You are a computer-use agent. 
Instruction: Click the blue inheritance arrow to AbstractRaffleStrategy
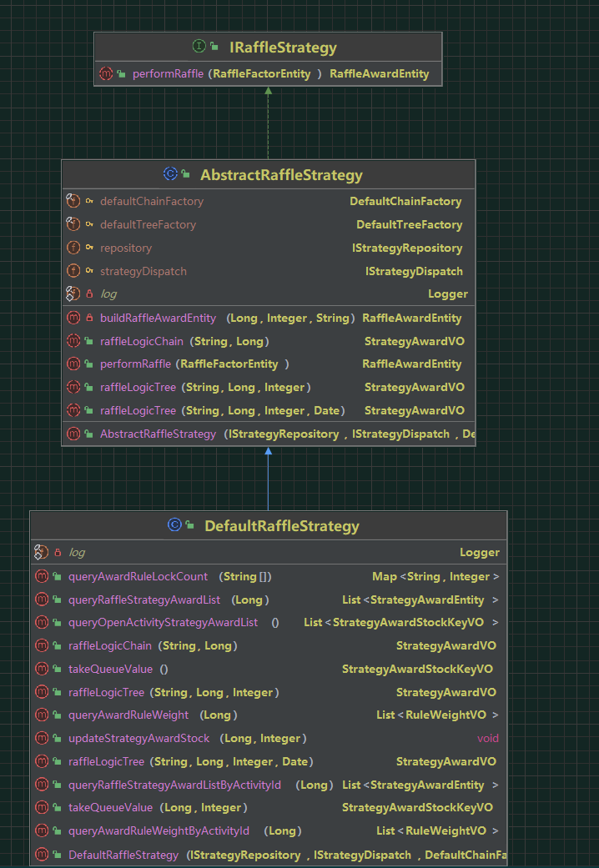pos(268,479)
